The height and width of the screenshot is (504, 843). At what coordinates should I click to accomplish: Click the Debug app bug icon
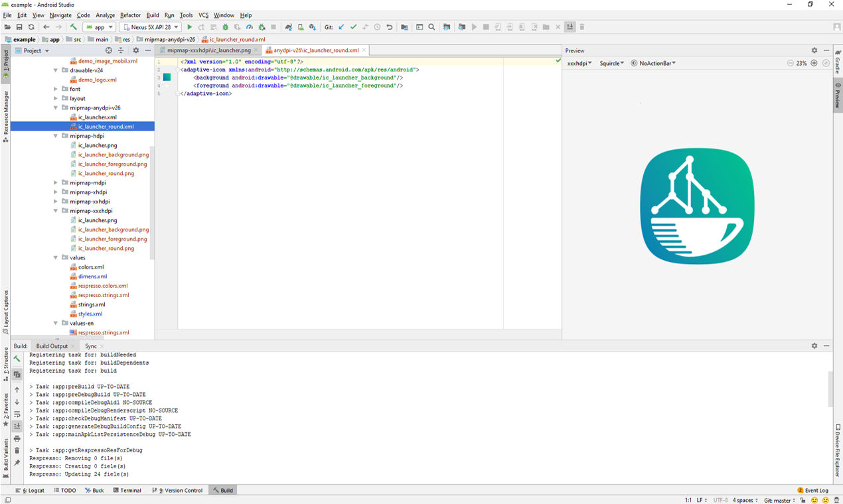226,27
